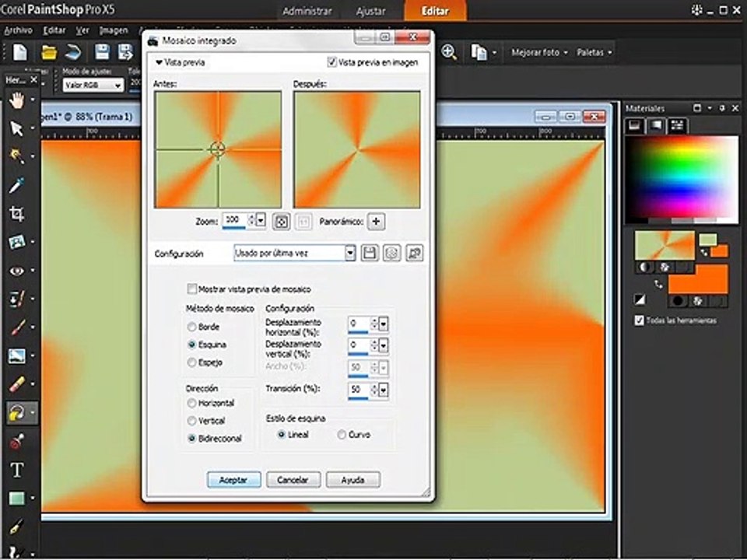747x560 pixels.
Task: Switch to the Administrar tab
Action: 307,11
